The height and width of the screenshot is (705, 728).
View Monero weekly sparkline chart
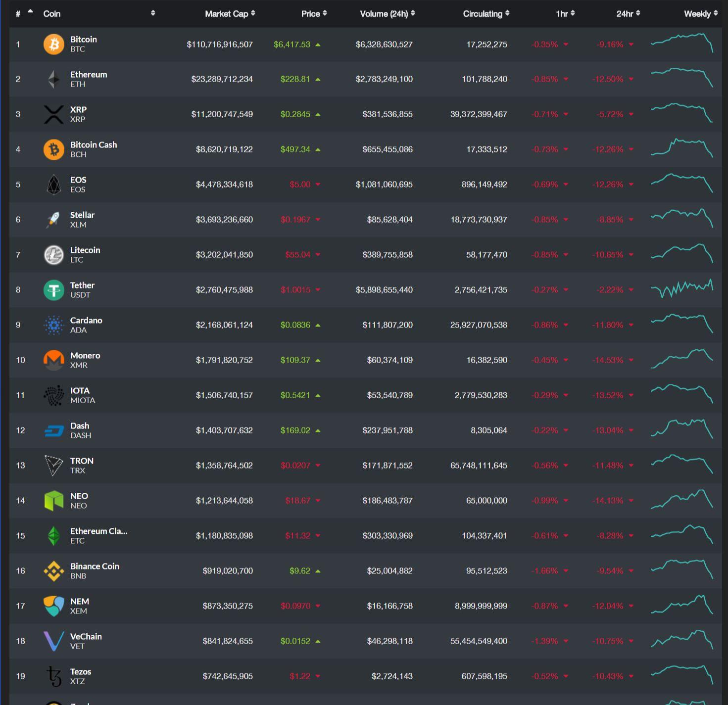click(682, 359)
